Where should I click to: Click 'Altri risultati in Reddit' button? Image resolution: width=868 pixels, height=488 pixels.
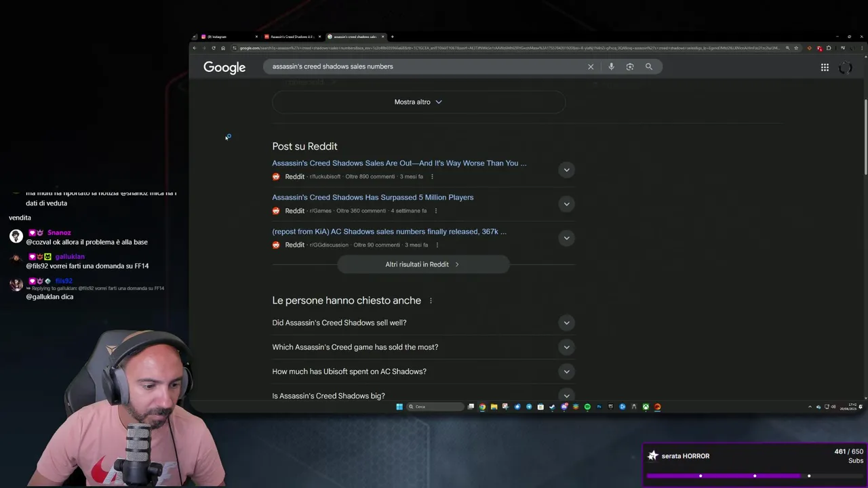click(422, 264)
